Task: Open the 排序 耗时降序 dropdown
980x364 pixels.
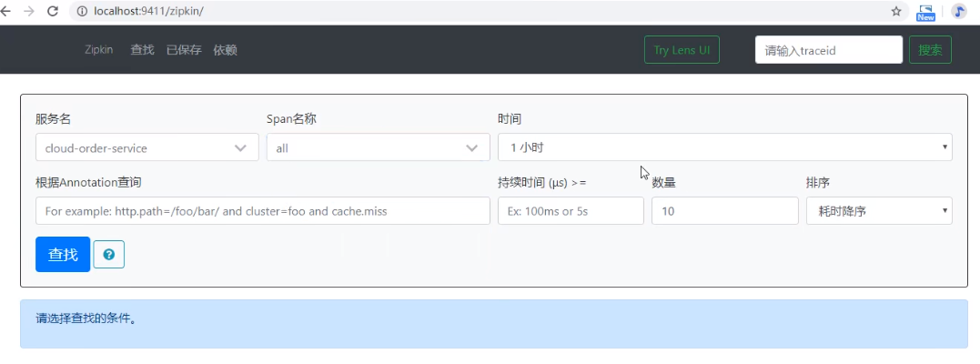Action: (x=878, y=211)
